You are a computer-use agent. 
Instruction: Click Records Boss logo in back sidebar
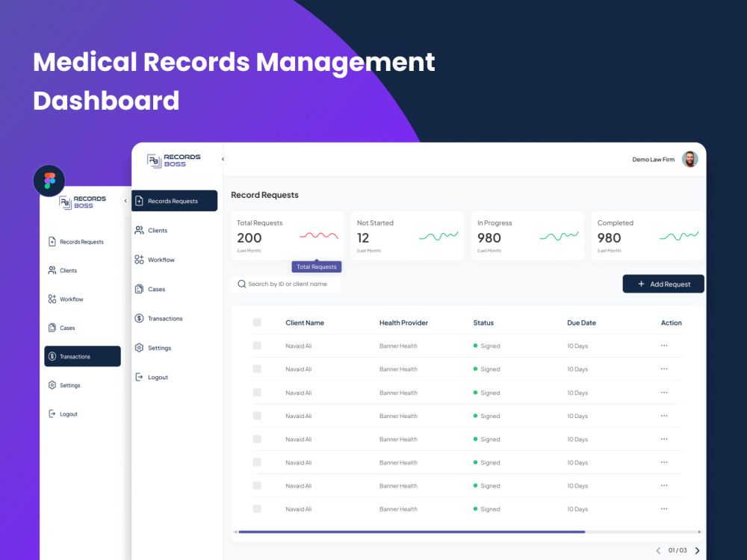pos(83,202)
